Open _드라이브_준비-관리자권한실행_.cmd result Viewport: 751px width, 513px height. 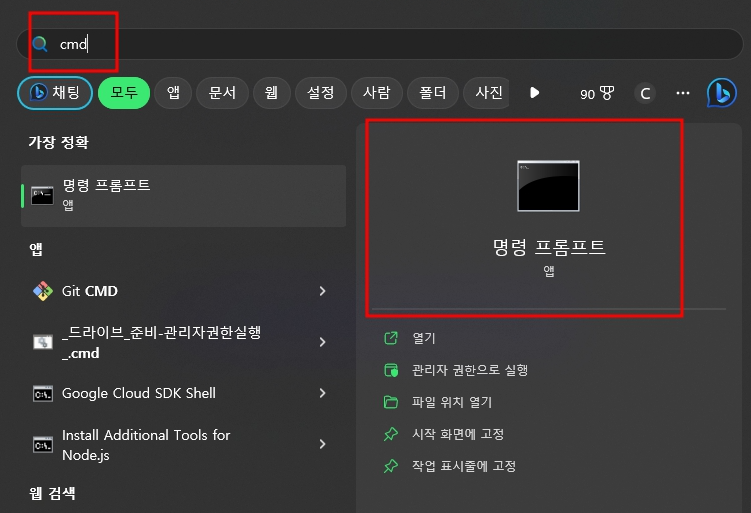coord(183,342)
